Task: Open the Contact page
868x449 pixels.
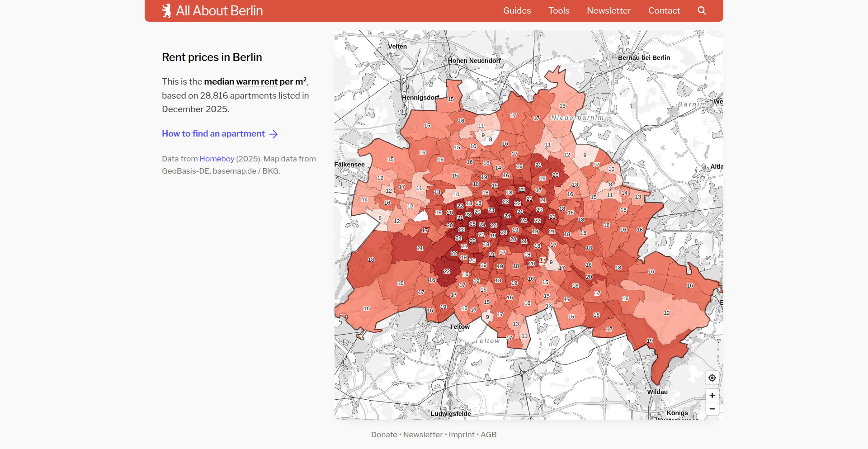Action: pyautogui.click(x=664, y=10)
